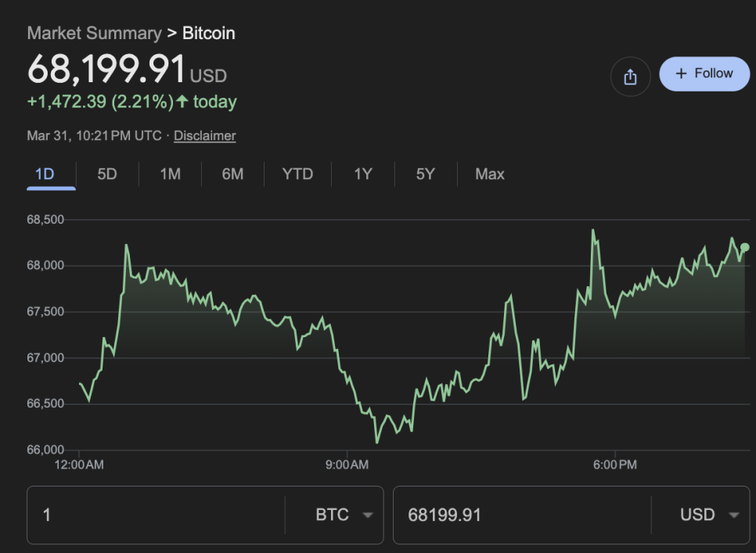The image size is (756, 553).
Task: Switch to the 1M chart tab
Action: (170, 174)
